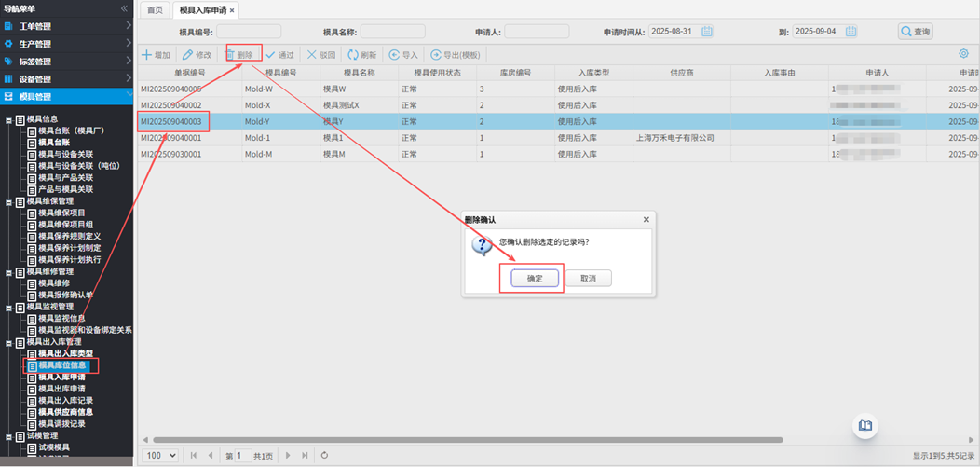This screenshot has height=467, width=980.
Task: Click 取消 to cancel deletion
Action: point(588,279)
